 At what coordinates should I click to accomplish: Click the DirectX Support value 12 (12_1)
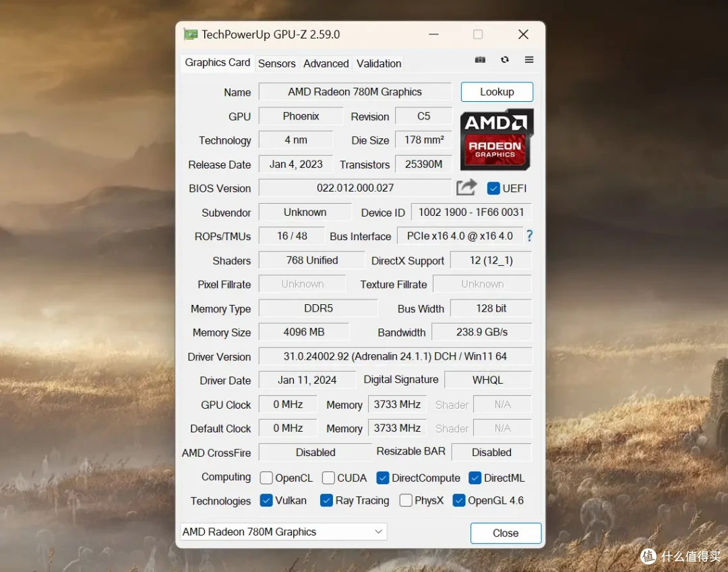tap(491, 260)
